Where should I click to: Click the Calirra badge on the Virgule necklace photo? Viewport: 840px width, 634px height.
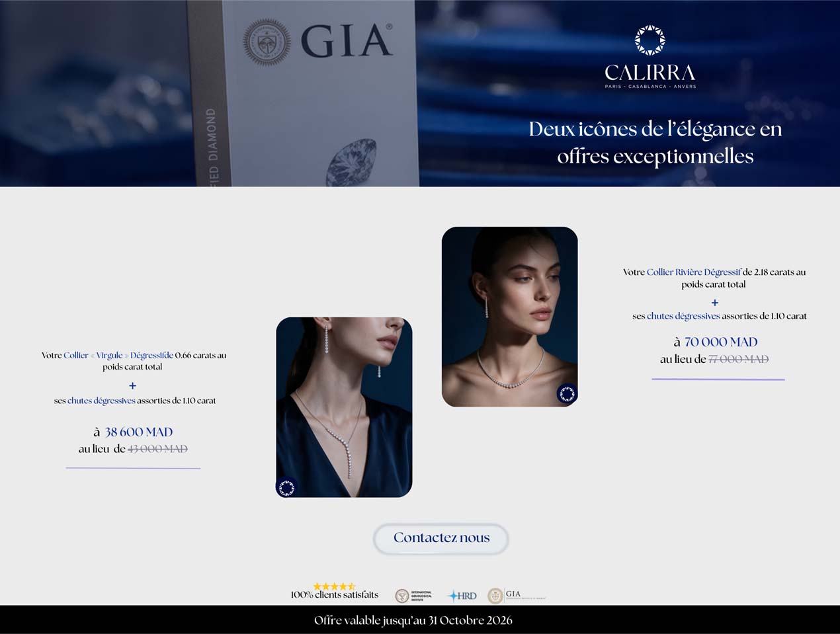[x=286, y=488]
